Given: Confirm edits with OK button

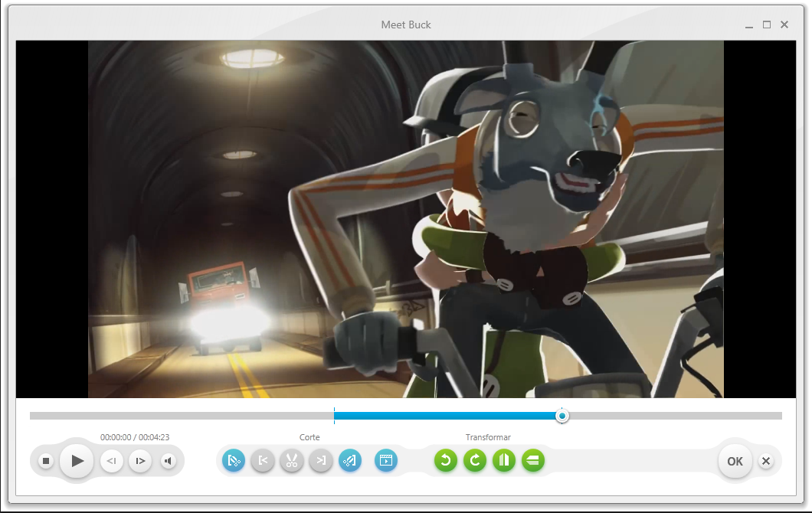Looking at the screenshot, I should point(735,461).
